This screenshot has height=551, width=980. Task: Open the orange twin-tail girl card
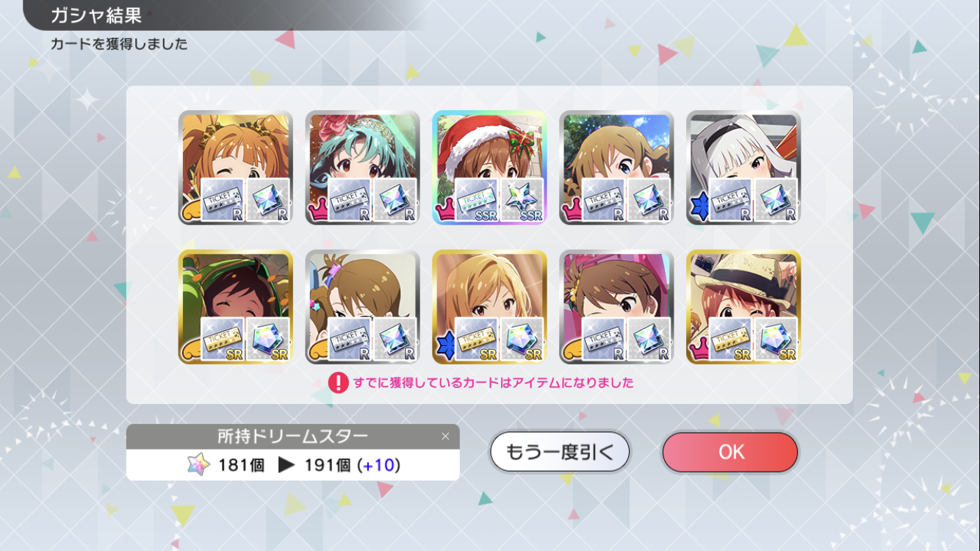(x=235, y=168)
